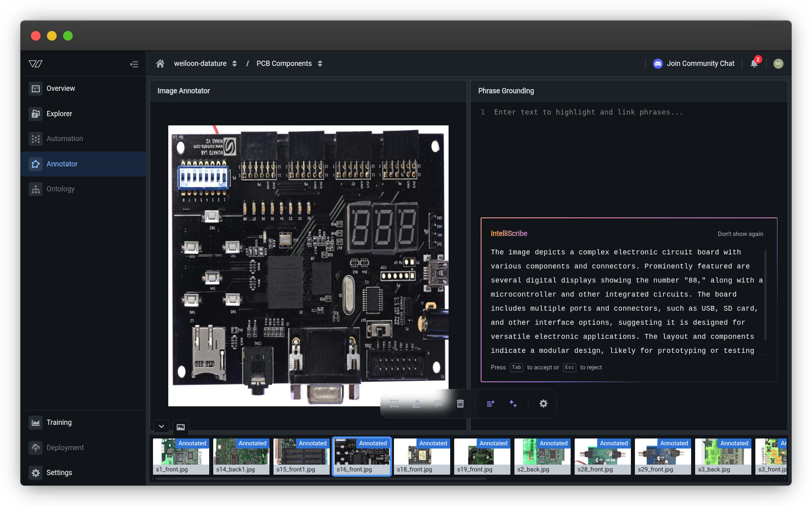Open annotator toolbar settings gear
The height and width of the screenshot is (506, 812).
[543, 404]
